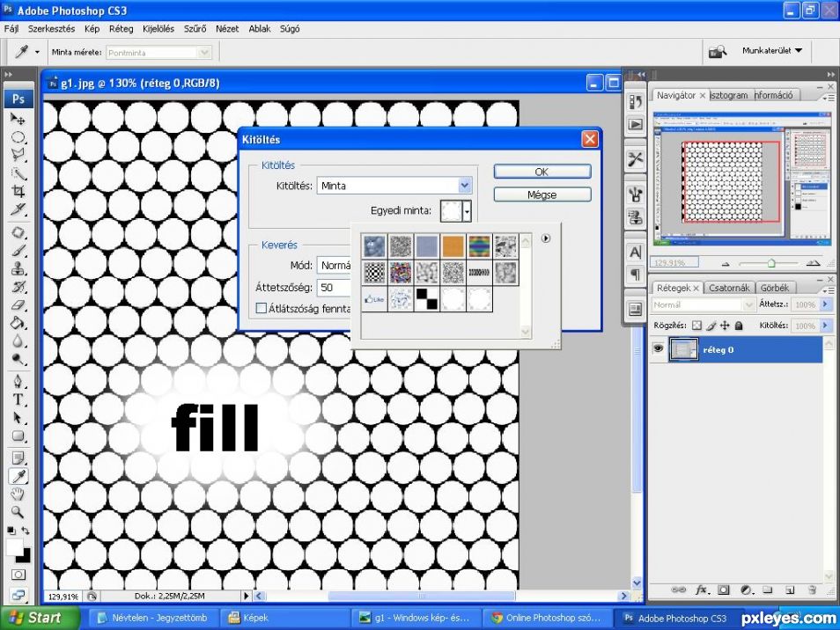This screenshot has height=630, width=840.
Task: Open Character panel icon in dock
Action: (636, 253)
